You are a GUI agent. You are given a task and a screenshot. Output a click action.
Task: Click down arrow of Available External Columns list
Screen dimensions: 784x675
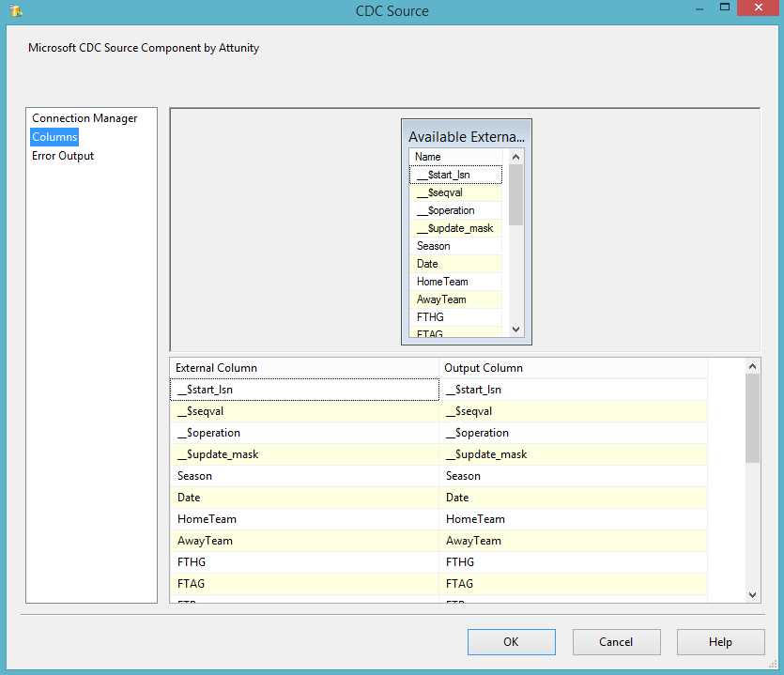coord(516,329)
